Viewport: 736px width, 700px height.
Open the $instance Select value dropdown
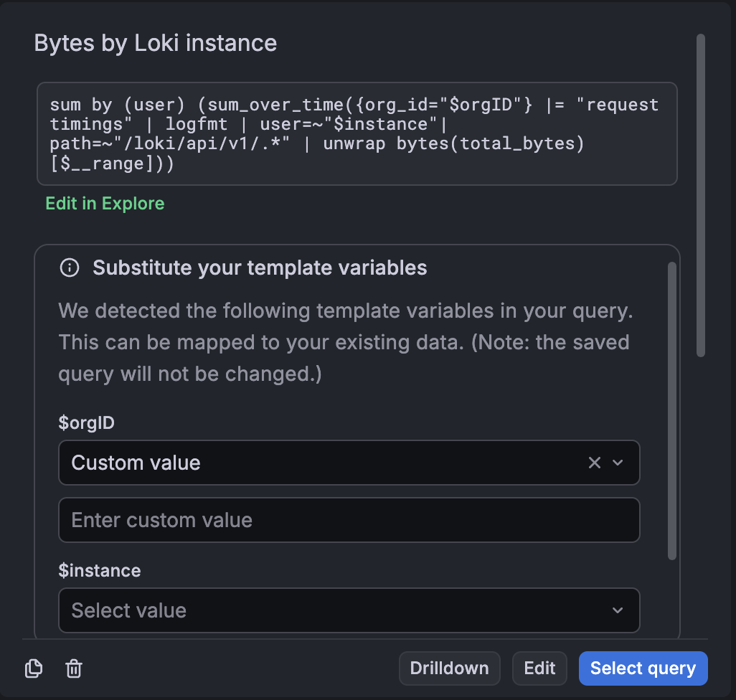(x=349, y=610)
